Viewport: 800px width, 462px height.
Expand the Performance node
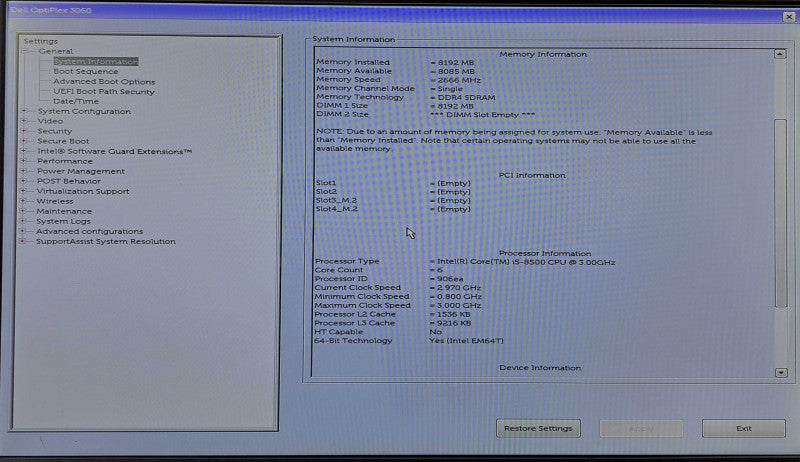[23, 161]
